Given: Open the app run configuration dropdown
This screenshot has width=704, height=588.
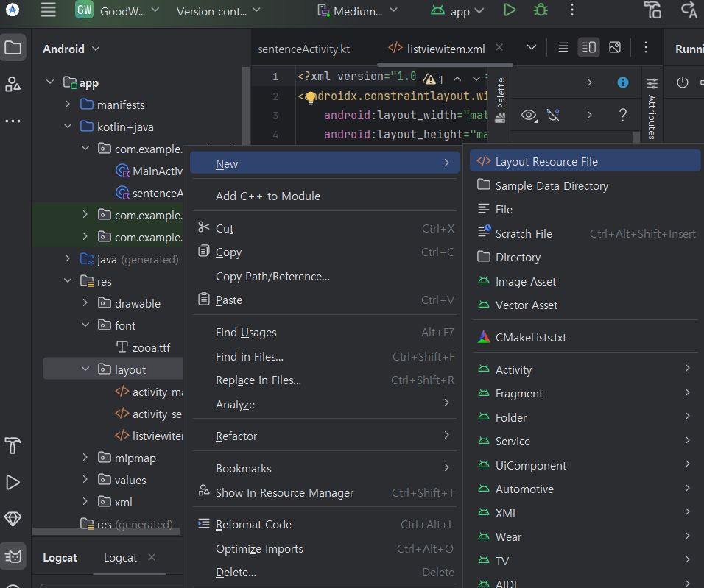Looking at the screenshot, I should point(457,11).
